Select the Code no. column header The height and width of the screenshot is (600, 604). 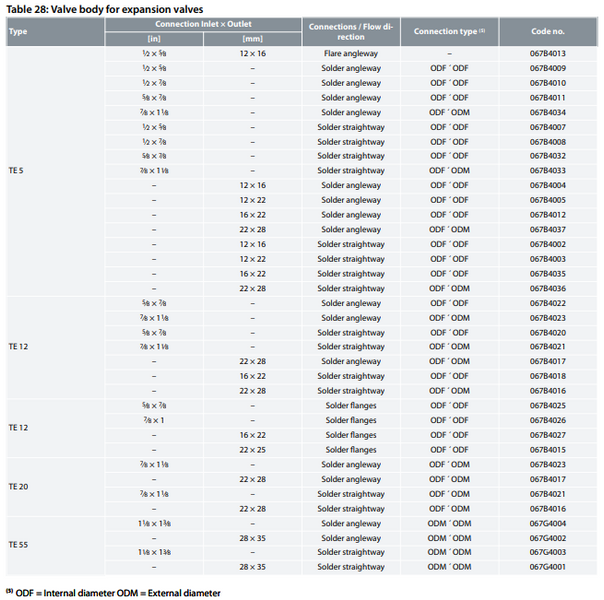548,32
